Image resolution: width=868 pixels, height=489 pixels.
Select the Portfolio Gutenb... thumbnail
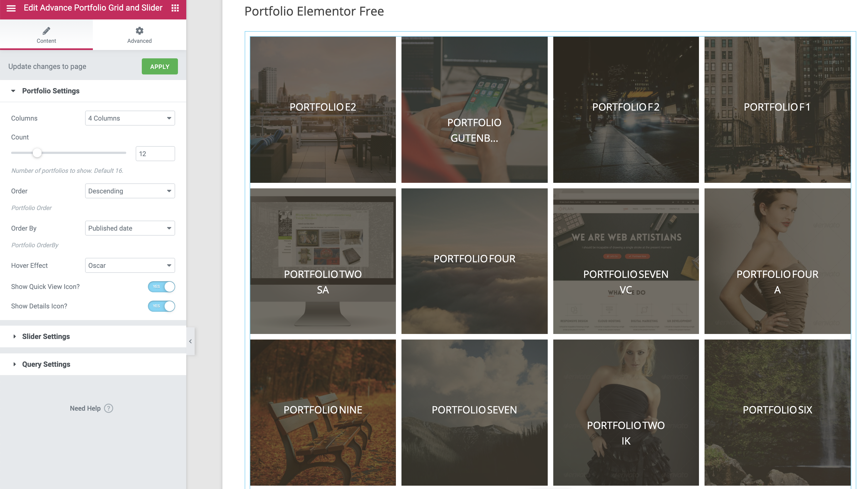(474, 110)
